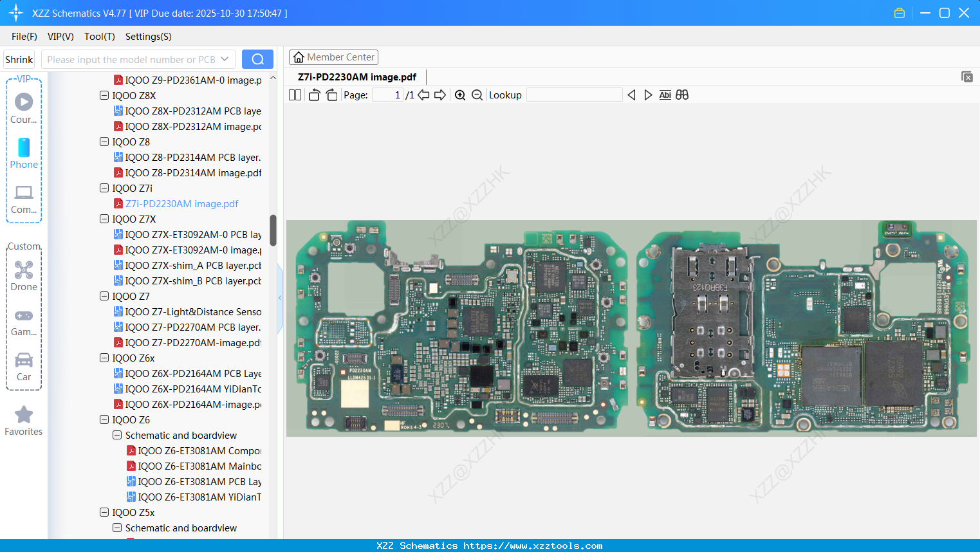Select the Z7i-PD2230AM image.pdf tab

tap(357, 77)
